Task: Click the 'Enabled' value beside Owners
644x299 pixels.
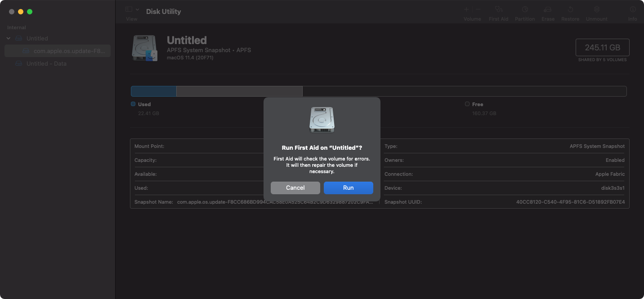Action: [615, 160]
